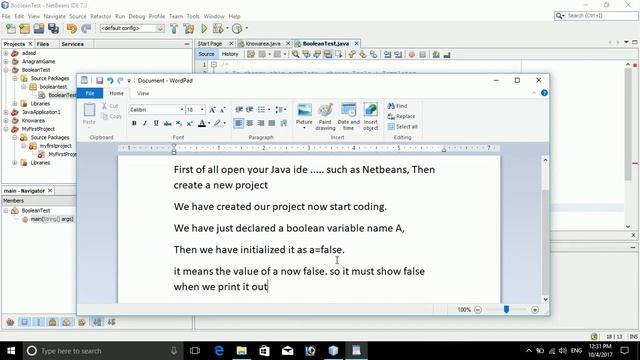
Task: Open the Microsoft Edge taskbar icon
Action: (x=219, y=351)
